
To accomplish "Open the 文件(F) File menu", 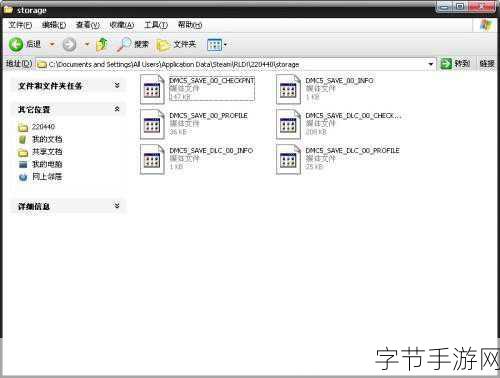I will (x=20, y=25).
